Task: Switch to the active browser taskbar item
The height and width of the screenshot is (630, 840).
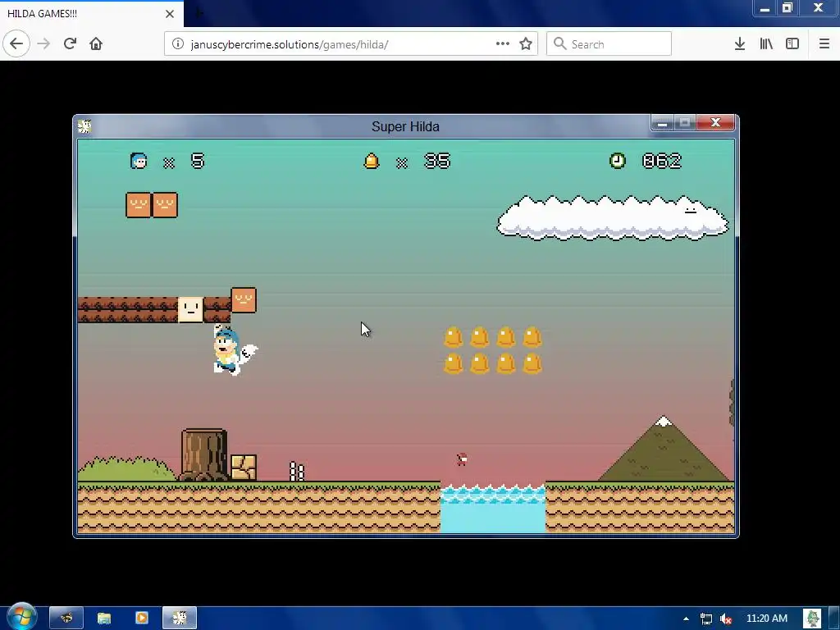Action: 180,619
